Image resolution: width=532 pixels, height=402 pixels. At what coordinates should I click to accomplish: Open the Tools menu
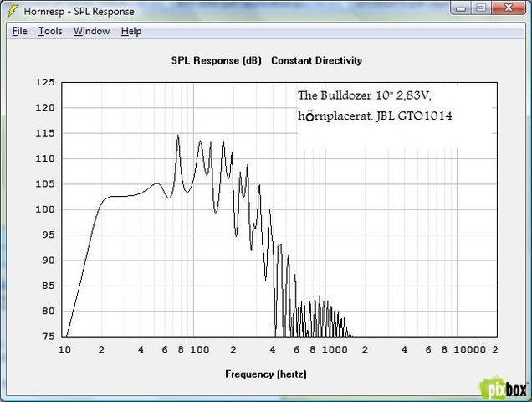pos(50,31)
